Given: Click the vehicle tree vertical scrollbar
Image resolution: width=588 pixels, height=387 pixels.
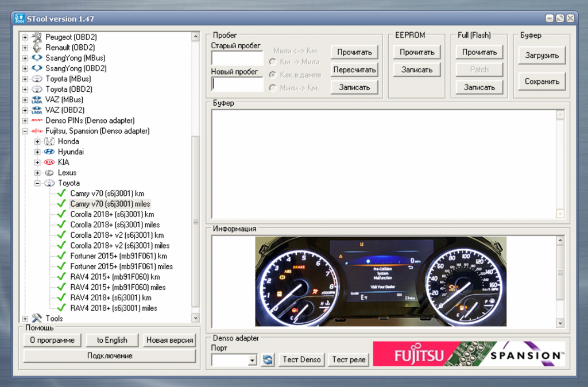Looking at the screenshot, I should tap(195, 220).
